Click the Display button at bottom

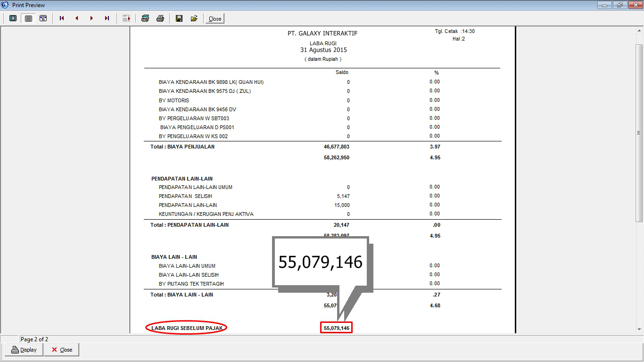point(24,350)
